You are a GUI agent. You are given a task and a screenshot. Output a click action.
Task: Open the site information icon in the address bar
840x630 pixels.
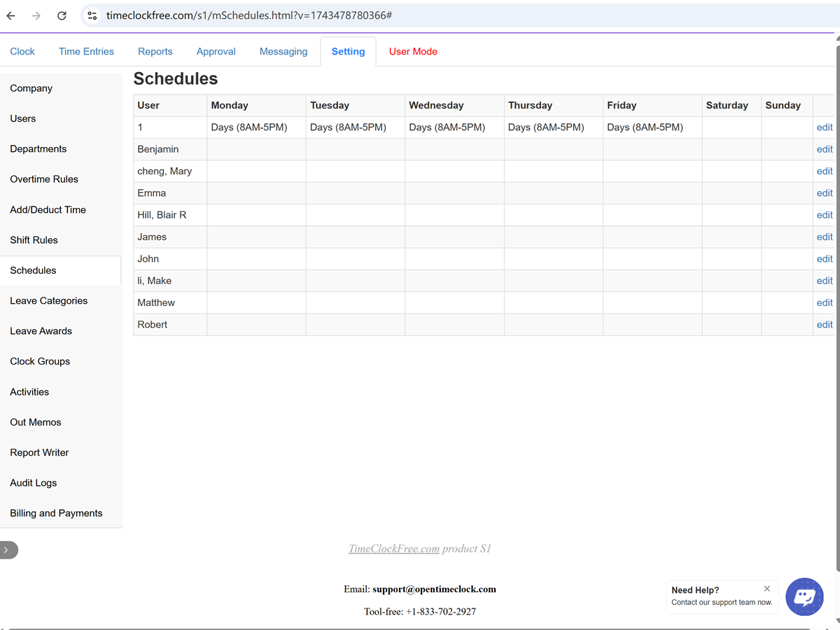(92, 15)
